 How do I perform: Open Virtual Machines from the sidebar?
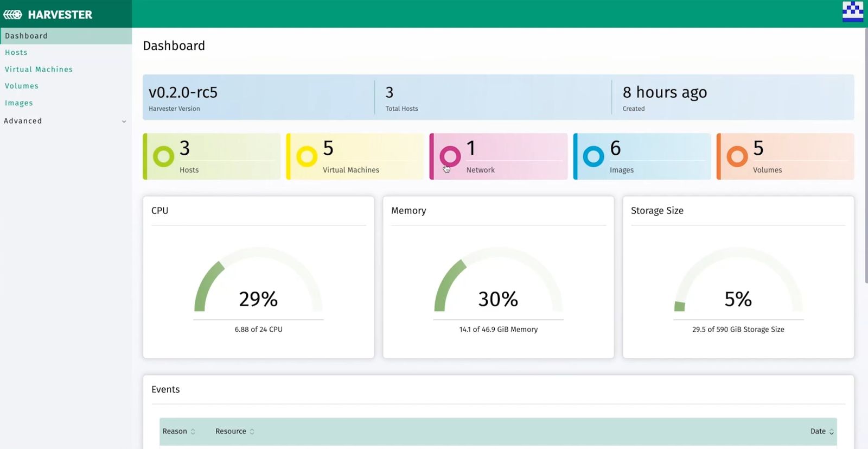(39, 69)
